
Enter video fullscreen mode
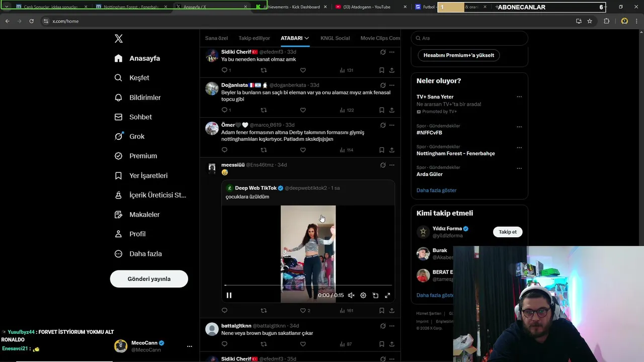coord(387,296)
